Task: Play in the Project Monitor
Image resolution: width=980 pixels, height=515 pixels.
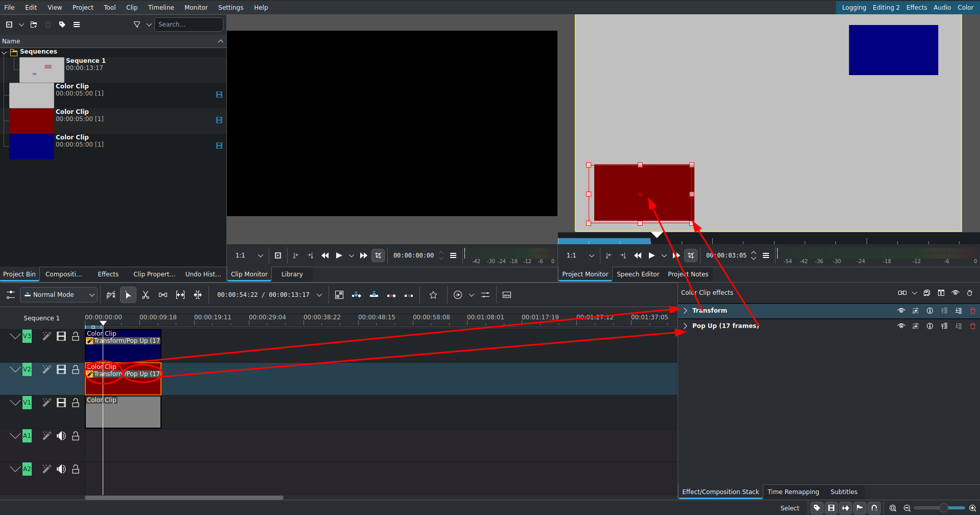Action: (x=651, y=255)
